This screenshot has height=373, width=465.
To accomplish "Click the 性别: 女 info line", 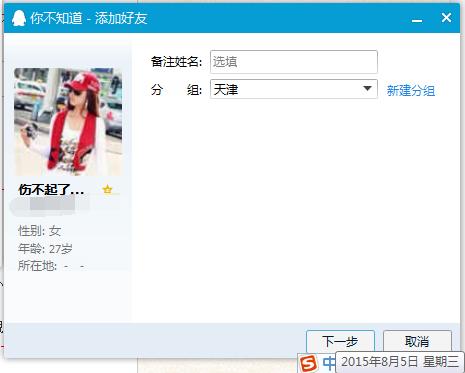I will click(39, 231).
